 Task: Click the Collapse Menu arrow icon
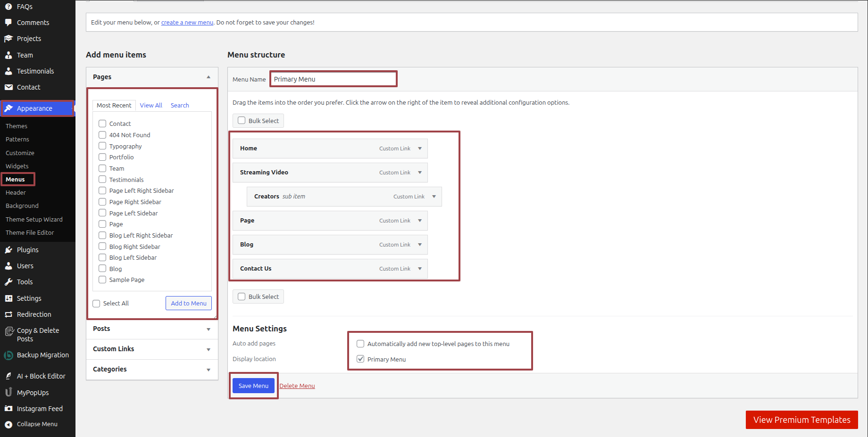[x=8, y=424]
